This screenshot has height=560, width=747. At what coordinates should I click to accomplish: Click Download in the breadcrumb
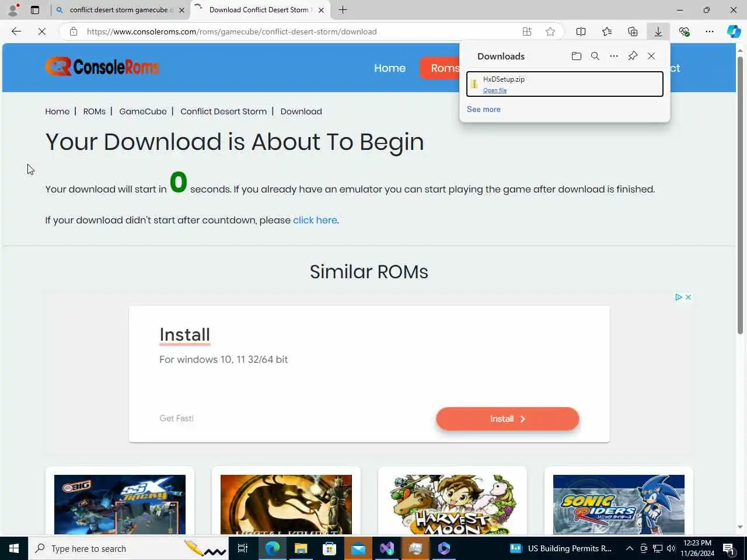click(x=301, y=111)
